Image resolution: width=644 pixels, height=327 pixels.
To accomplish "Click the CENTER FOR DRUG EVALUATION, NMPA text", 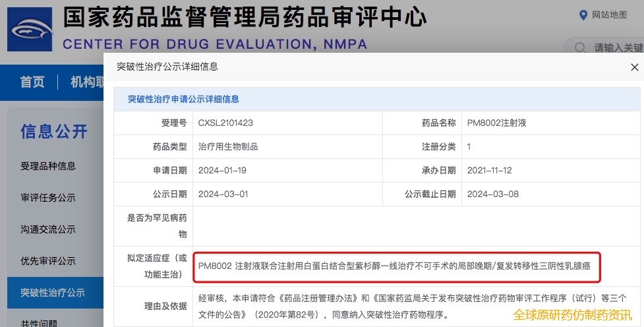I will [215, 44].
